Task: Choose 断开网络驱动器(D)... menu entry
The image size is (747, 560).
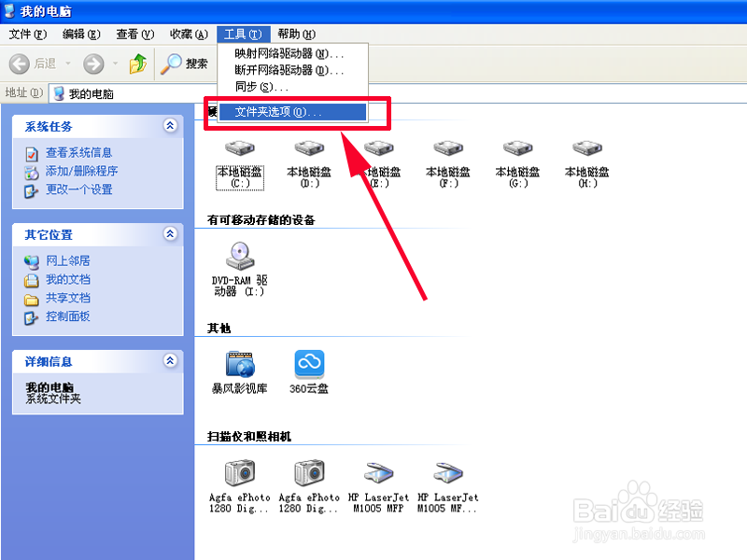Action: click(x=292, y=70)
